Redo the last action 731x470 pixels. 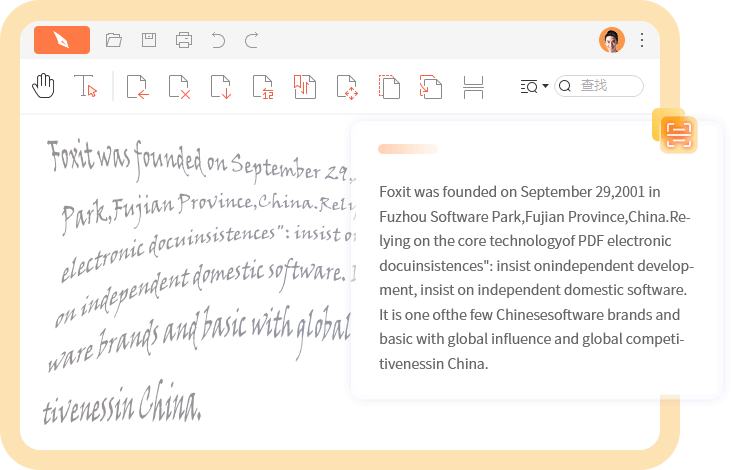point(252,40)
